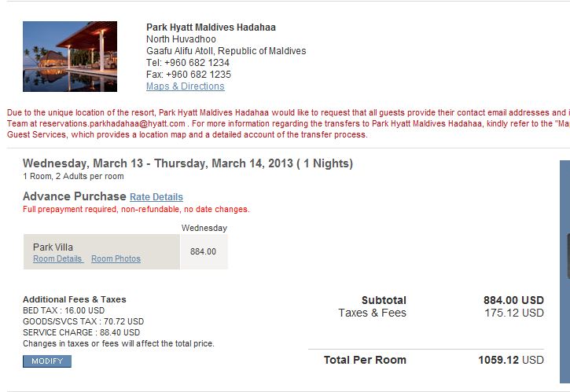The image size is (570, 392).
Task: Click the Total Per Room amount 1059.12 USD
Action: (510, 360)
